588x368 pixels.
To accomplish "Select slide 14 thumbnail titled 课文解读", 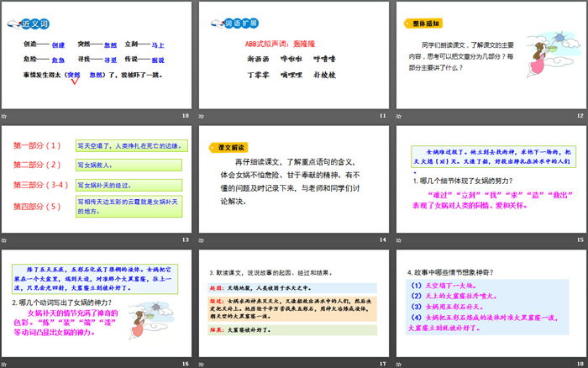I will point(294,179).
